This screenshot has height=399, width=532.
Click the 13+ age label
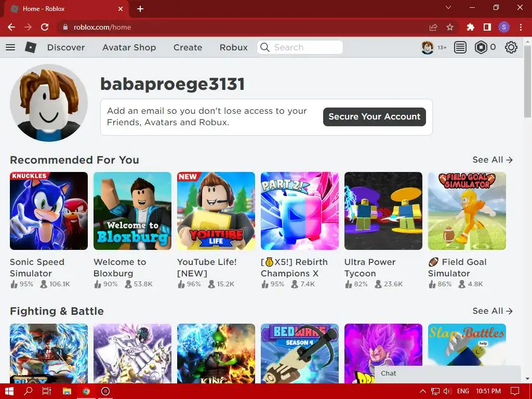coord(442,47)
